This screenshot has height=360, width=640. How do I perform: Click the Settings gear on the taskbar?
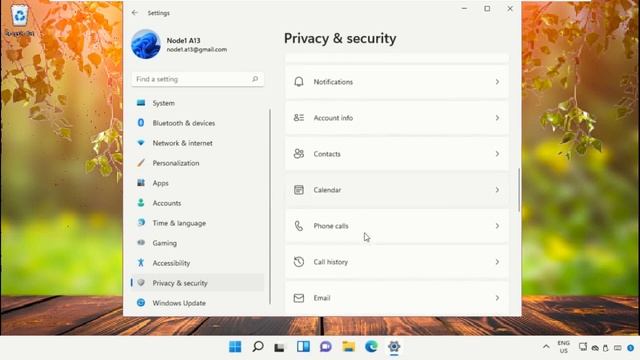(x=394, y=347)
